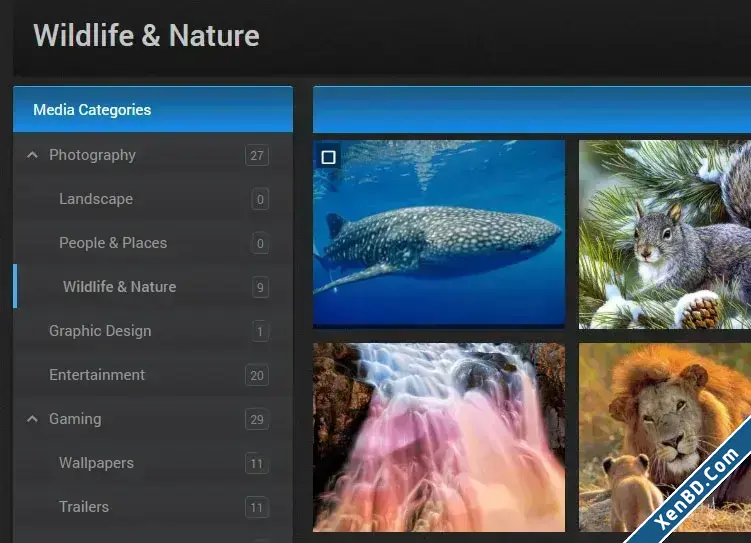Open the Landscape category
Image resolution: width=751 pixels, height=543 pixels.
coord(96,199)
